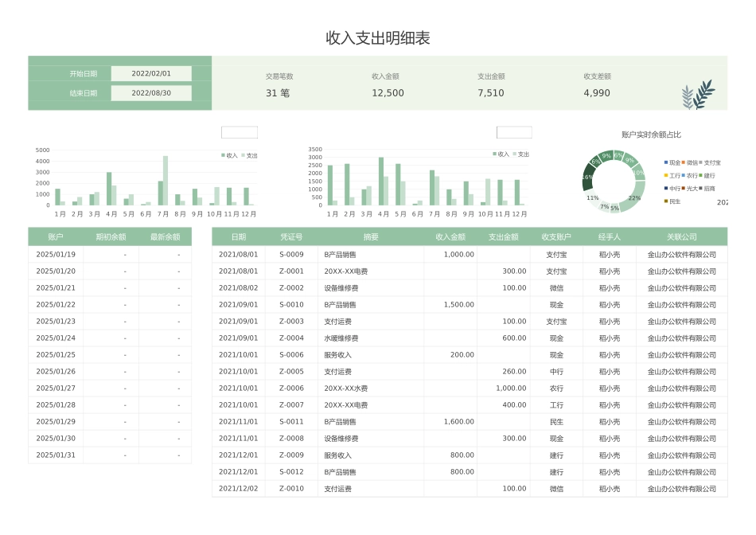Click the tallest July bar in the left chart

pos(166,181)
